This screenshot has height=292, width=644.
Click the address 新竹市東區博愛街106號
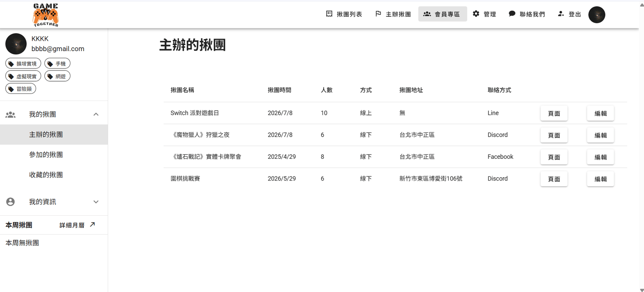431,178
